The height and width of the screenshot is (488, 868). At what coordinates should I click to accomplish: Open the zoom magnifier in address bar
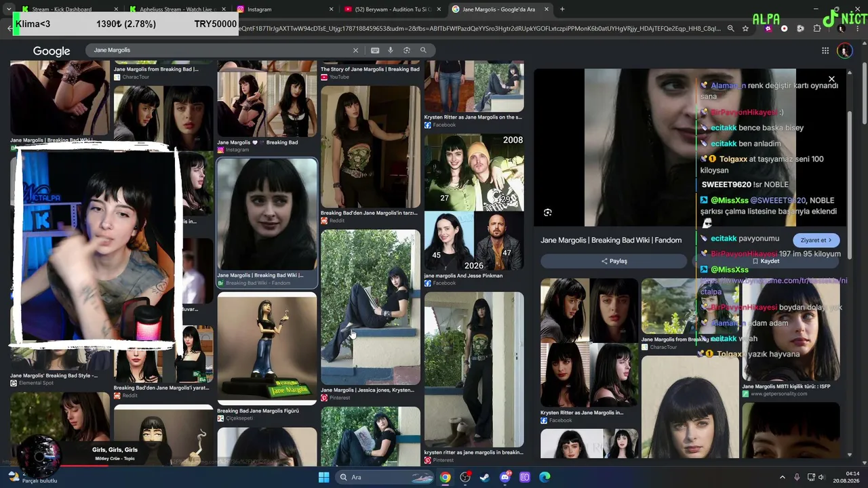click(x=730, y=28)
